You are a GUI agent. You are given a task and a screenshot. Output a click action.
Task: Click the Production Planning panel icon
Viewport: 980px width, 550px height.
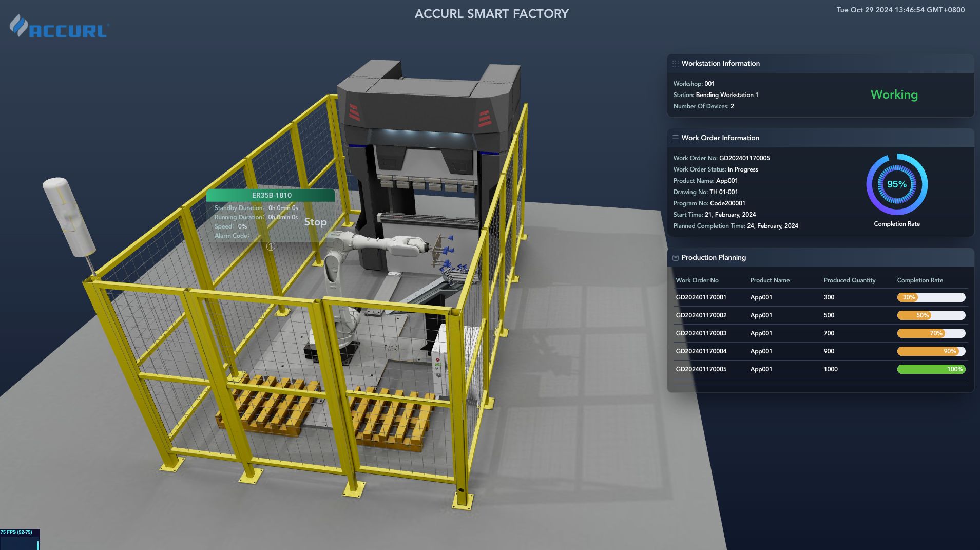click(x=676, y=258)
